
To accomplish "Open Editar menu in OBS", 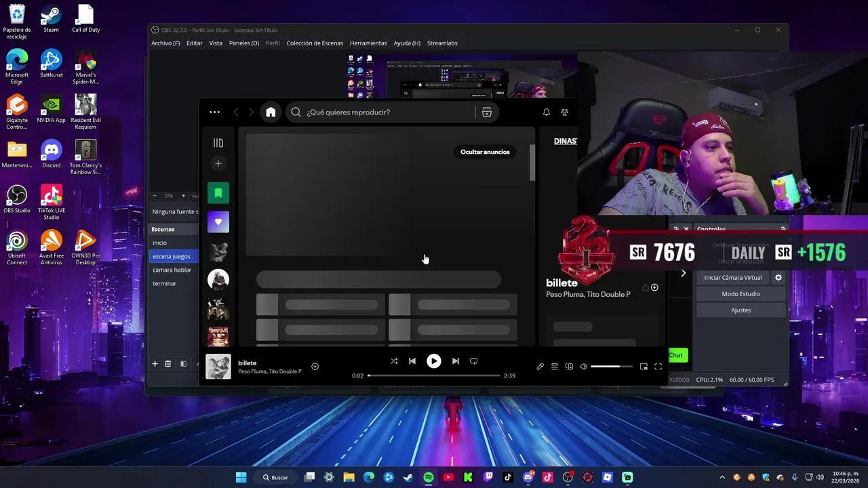I will tap(195, 43).
